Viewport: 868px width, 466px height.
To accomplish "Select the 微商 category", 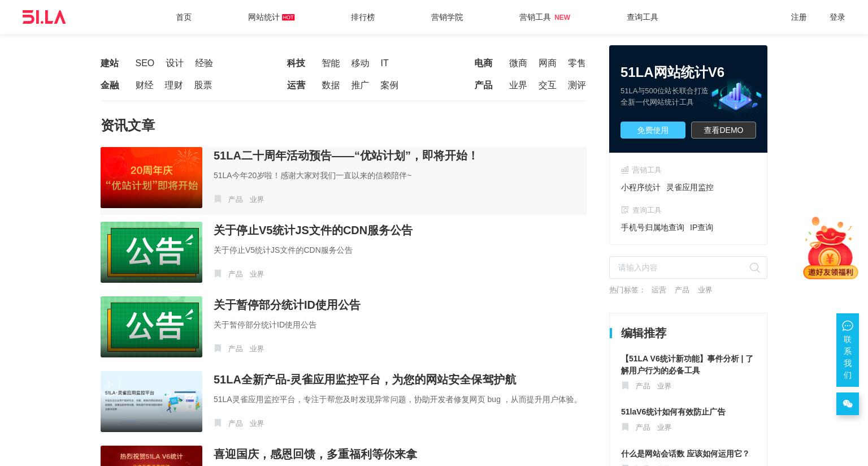I will tap(518, 63).
